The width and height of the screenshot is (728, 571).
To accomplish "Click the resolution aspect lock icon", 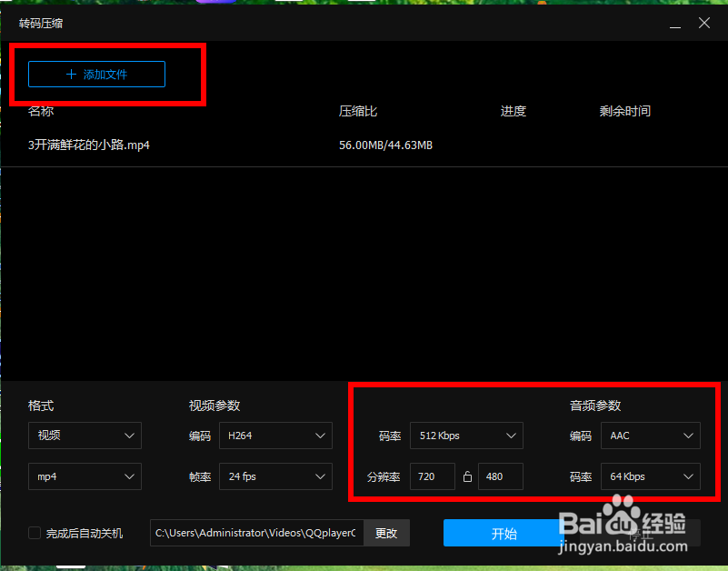I will [x=467, y=476].
